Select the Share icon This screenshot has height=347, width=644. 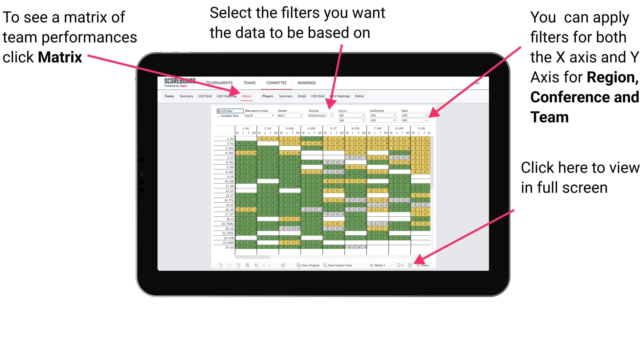click(421, 266)
